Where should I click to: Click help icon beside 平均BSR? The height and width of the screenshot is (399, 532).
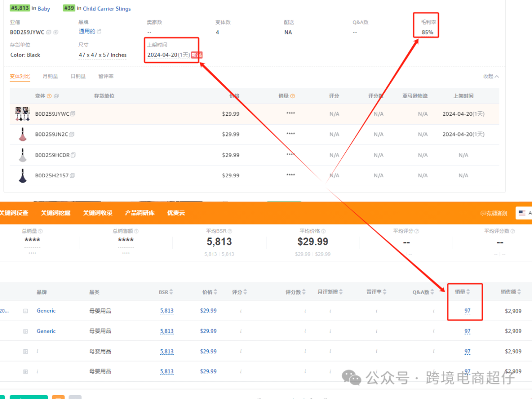point(230,231)
